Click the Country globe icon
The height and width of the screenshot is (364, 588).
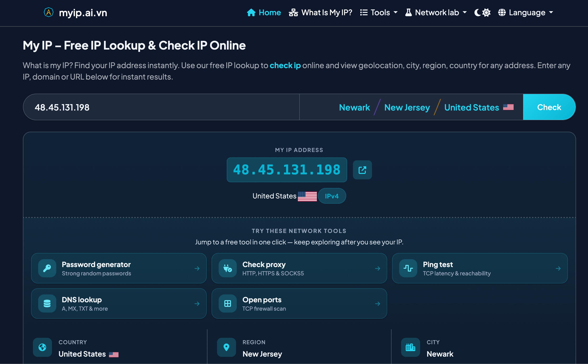42,347
